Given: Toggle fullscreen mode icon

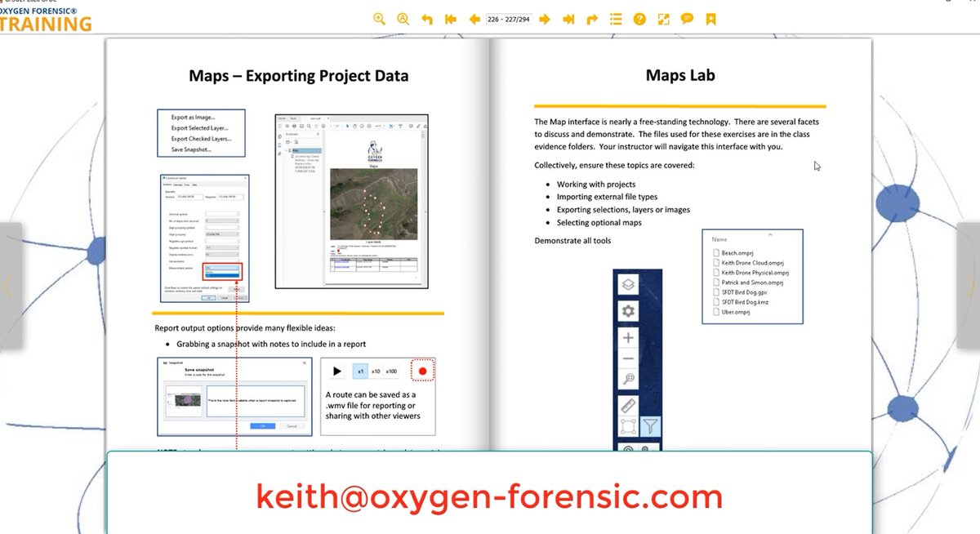Looking at the screenshot, I should [663, 19].
